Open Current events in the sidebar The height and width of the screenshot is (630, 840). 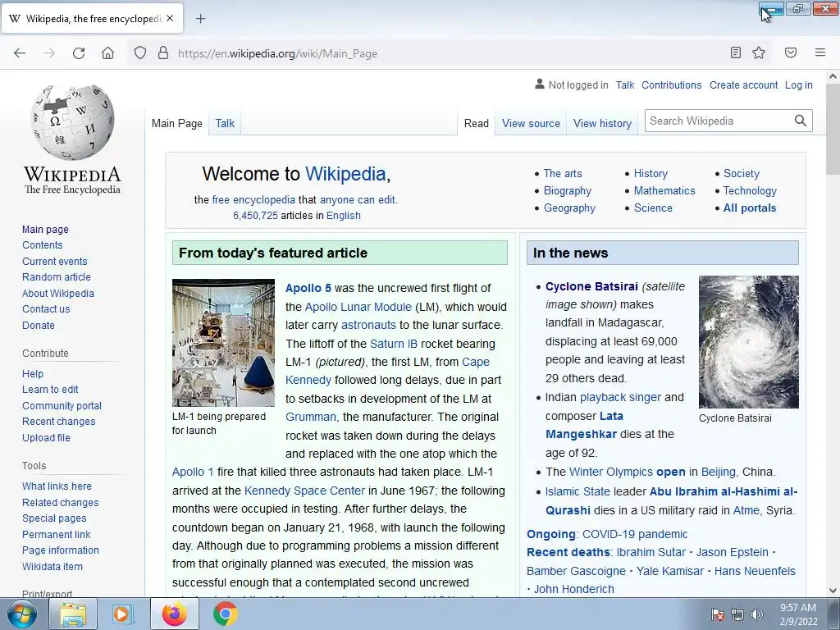[55, 261]
